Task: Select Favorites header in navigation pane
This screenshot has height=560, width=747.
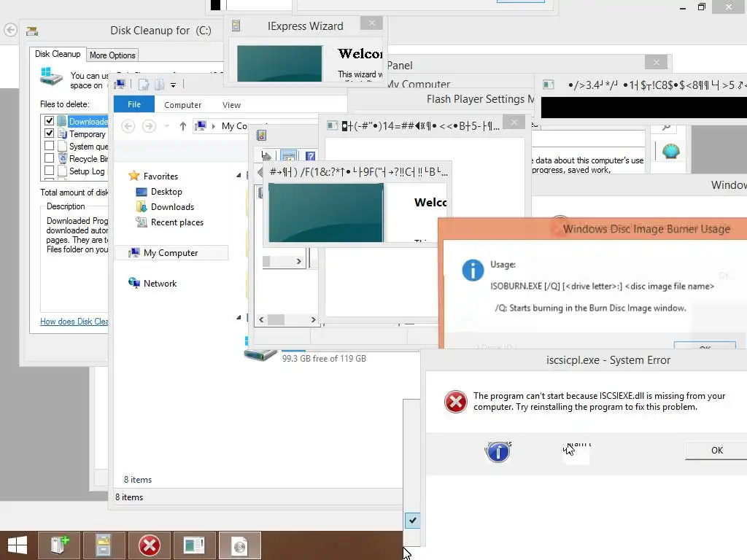Action: [x=160, y=176]
